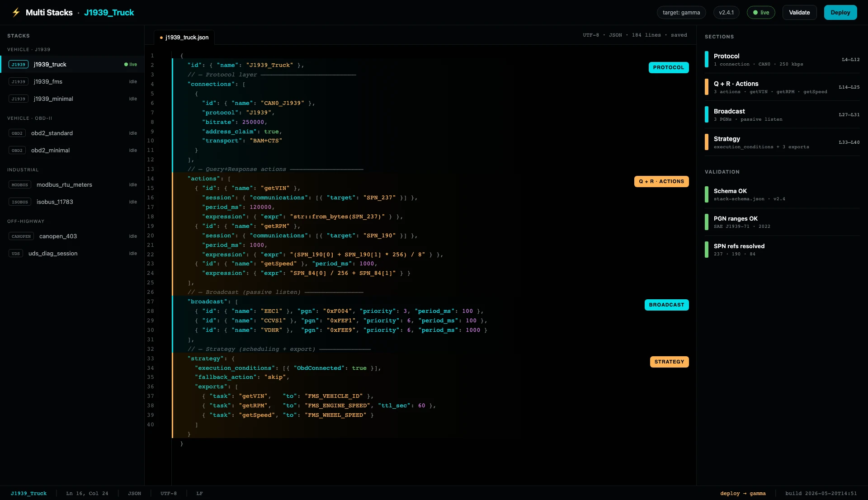868x500 pixels.
Task: Select the canopen_403 stack
Action: [x=72, y=236]
